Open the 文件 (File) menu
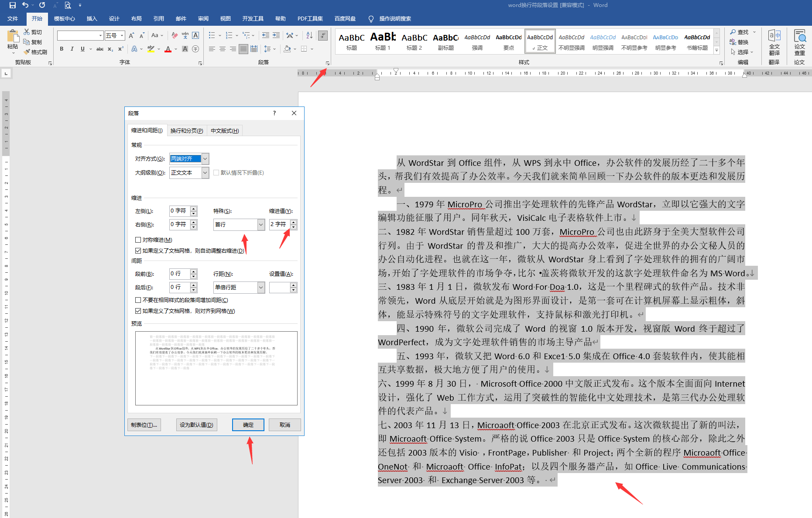Image resolution: width=812 pixels, height=518 pixels. tap(13, 19)
